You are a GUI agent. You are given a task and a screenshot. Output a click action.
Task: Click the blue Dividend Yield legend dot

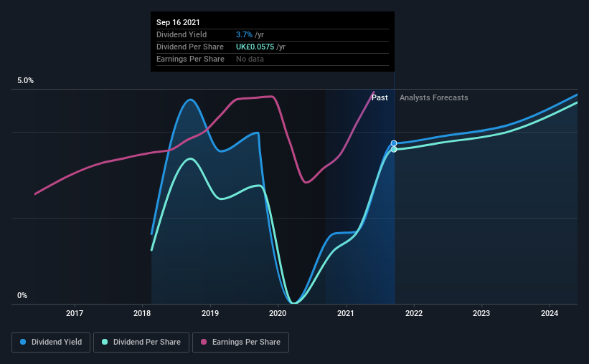(x=23, y=342)
